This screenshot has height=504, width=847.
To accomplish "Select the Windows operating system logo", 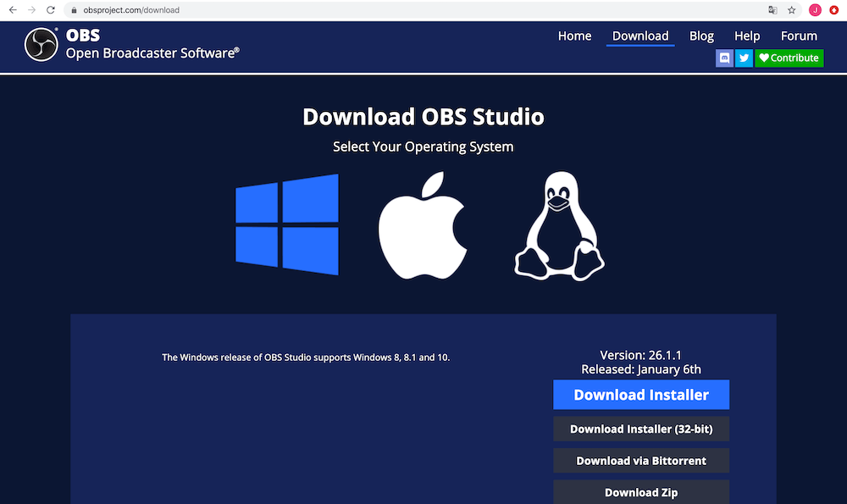I will pos(287,224).
